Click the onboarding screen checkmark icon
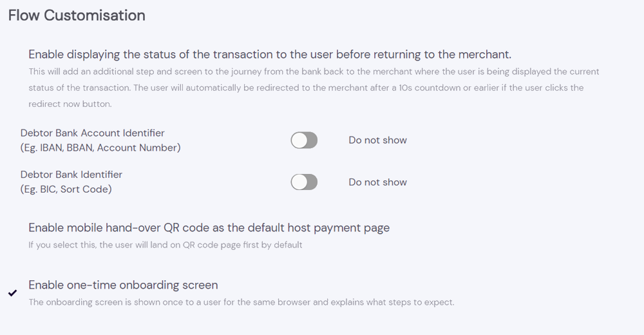The image size is (644, 335). [x=12, y=293]
